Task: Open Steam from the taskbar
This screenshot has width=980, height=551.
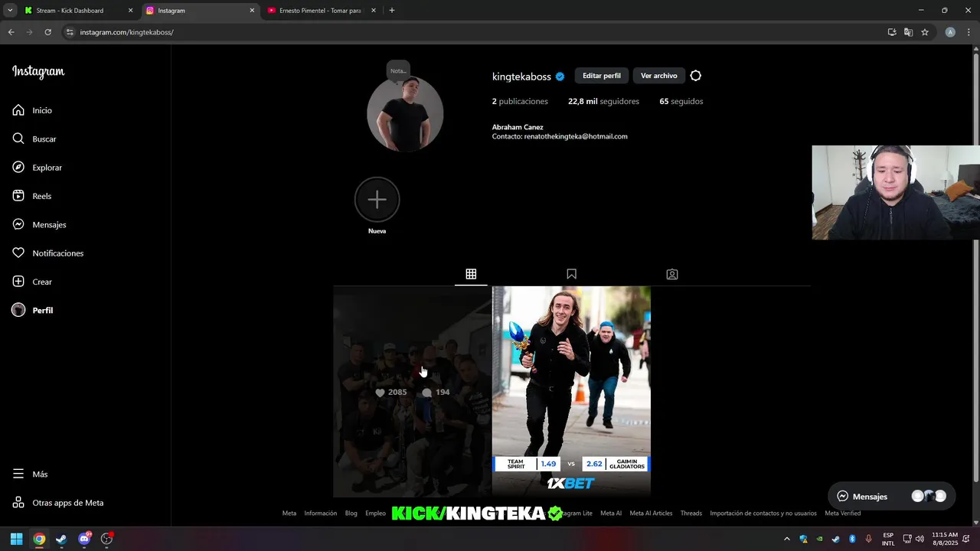Action: tap(61, 539)
